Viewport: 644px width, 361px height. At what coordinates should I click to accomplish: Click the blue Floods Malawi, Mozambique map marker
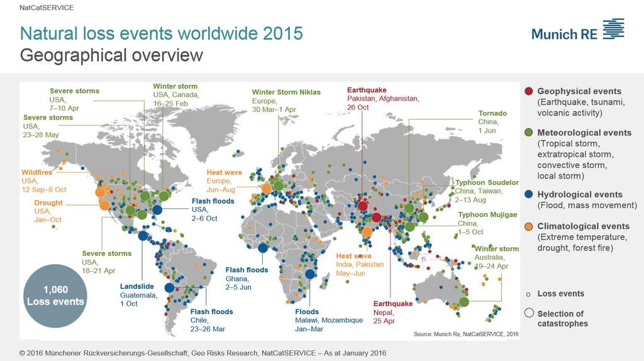[x=309, y=274]
